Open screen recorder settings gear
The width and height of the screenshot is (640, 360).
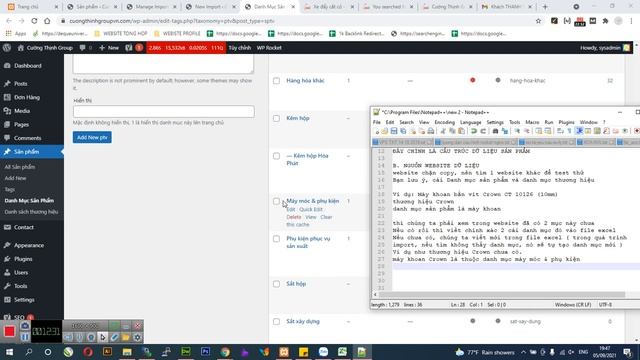138,337
